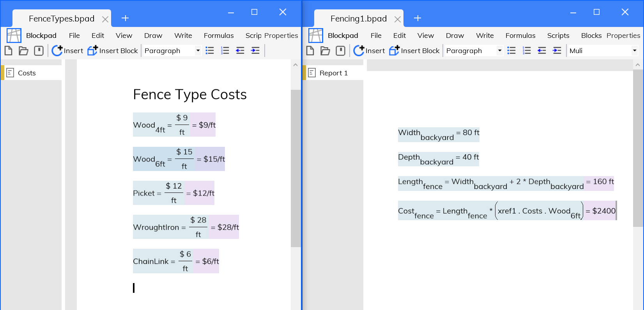Screen dimensions: 644x310
Task: Close the Fencing1.bpad tab
Action: 398,19
